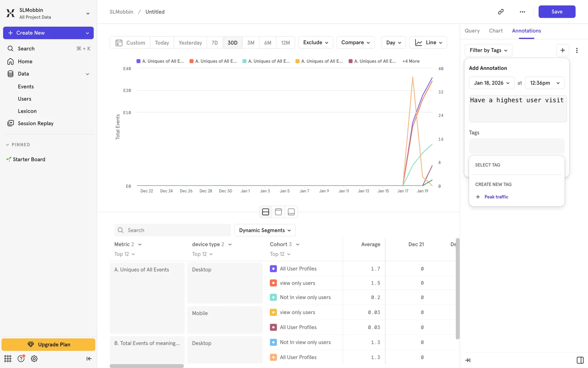Click the help question mark icon
Image resolution: width=588 pixels, height=368 pixels.
click(21, 358)
